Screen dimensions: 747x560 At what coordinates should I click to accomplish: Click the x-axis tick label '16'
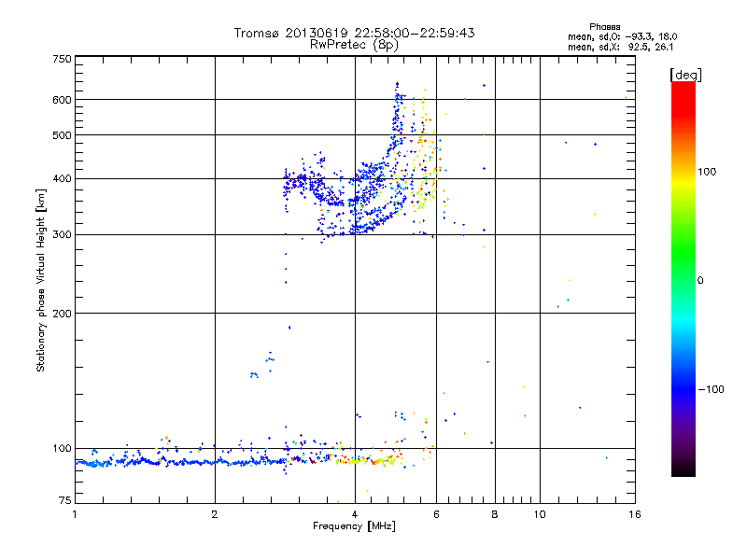click(x=635, y=514)
